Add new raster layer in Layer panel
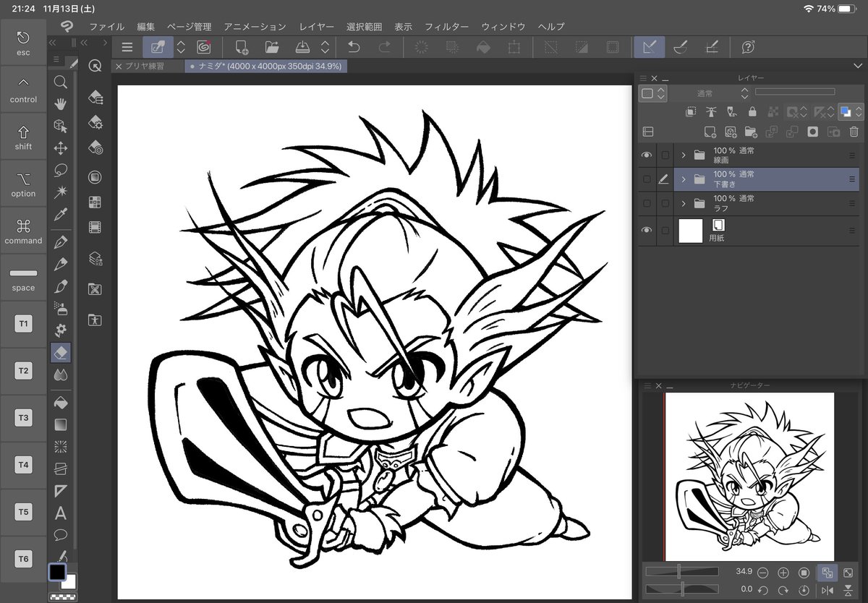Screen dimensions: 868x603 (710, 132)
